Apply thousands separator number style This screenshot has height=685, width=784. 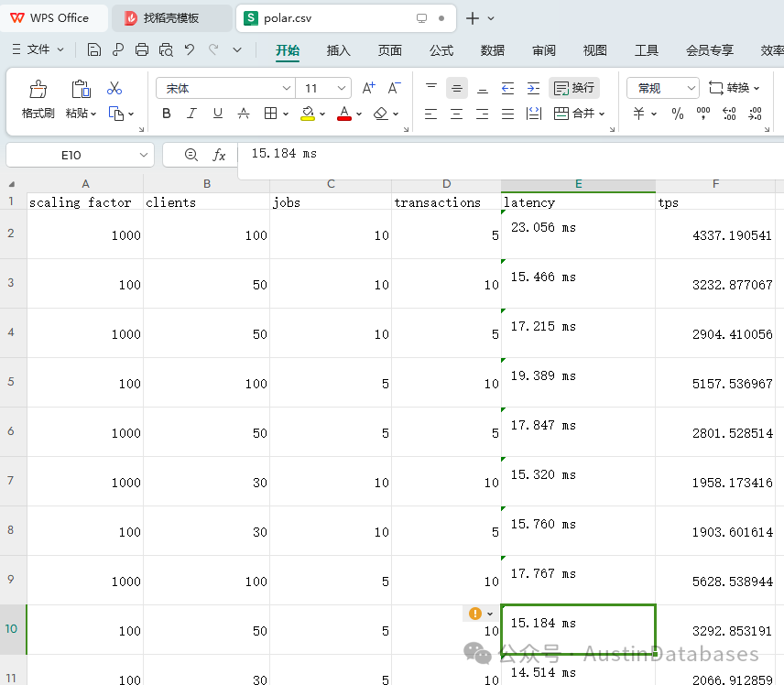click(703, 114)
